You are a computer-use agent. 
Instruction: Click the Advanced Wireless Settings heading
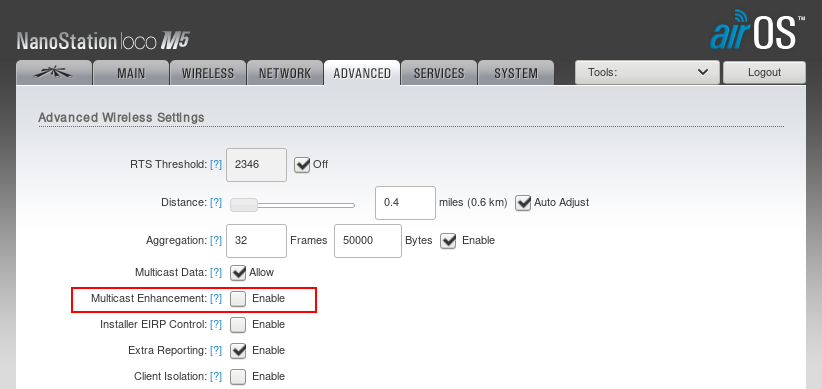click(122, 117)
